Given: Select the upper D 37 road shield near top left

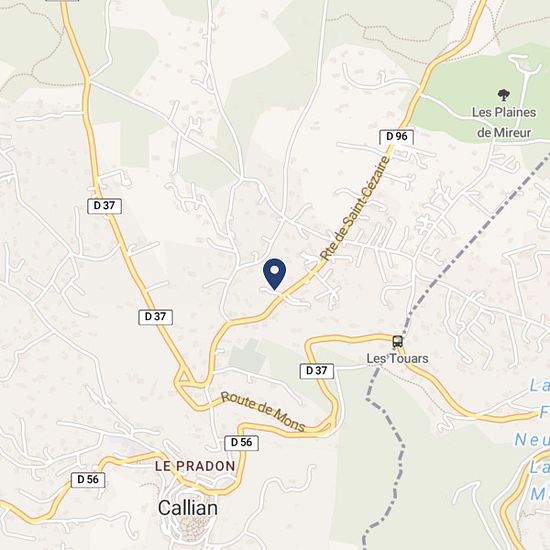Looking at the screenshot, I should point(105,206).
